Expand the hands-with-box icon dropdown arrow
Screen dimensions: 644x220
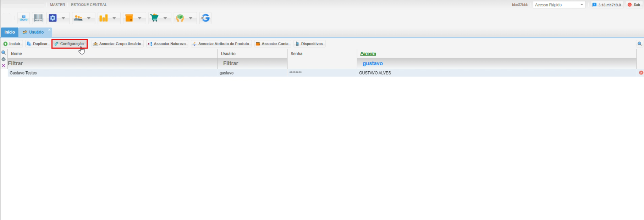pos(191,18)
